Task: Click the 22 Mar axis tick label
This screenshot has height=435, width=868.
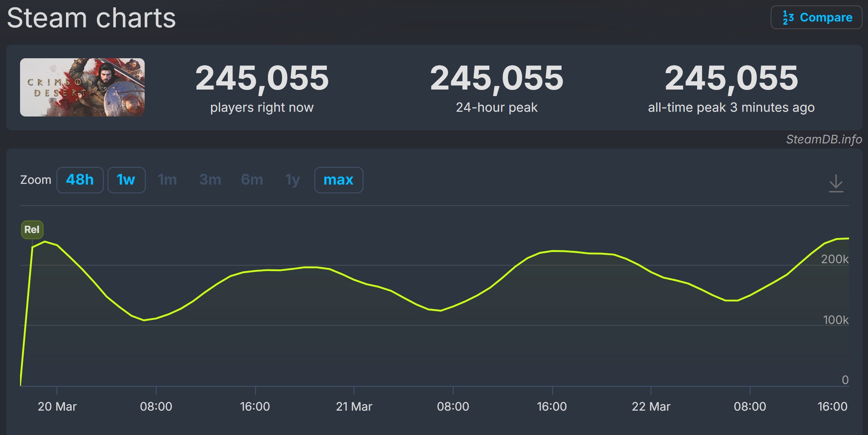Action: (651, 406)
